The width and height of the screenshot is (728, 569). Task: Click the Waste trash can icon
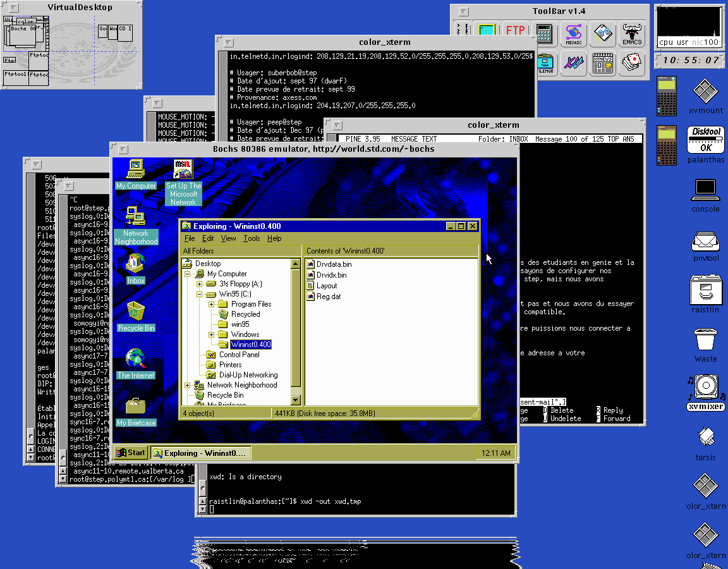(x=705, y=345)
